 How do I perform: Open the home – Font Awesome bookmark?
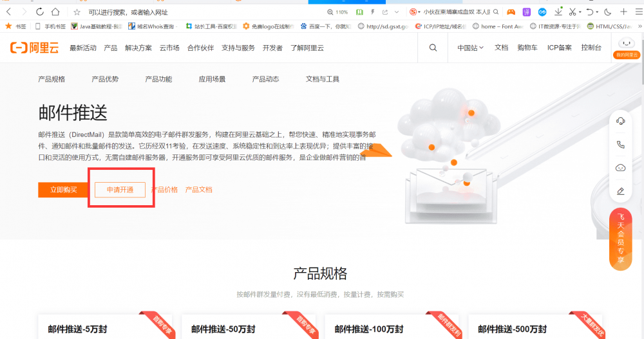click(498, 26)
